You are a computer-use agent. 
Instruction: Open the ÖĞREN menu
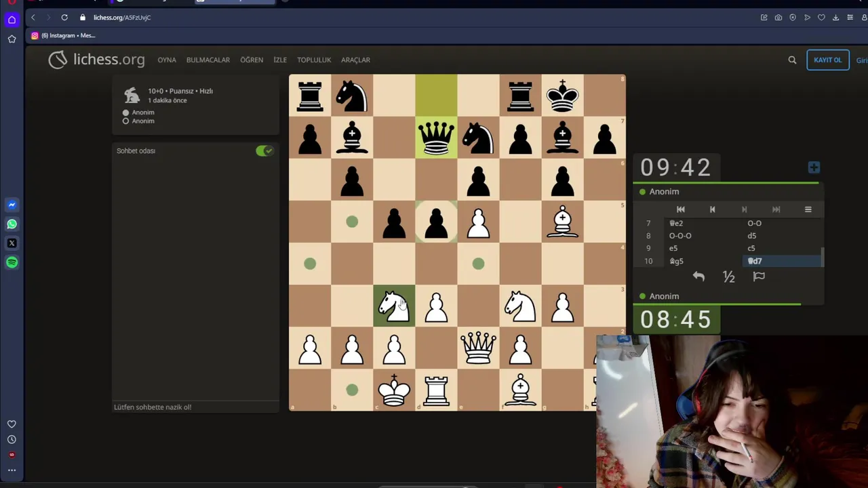pyautogui.click(x=252, y=60)
